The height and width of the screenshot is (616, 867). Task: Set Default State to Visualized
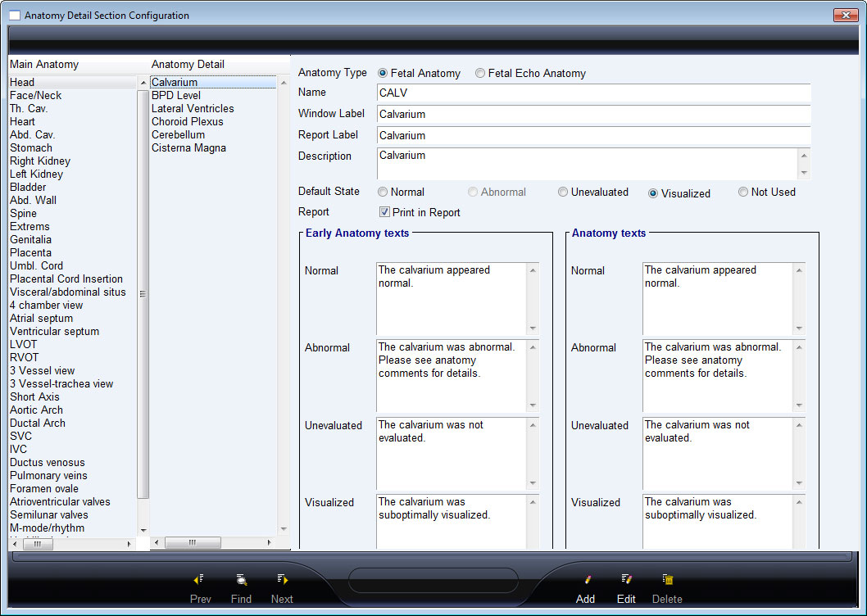(653, 193)
